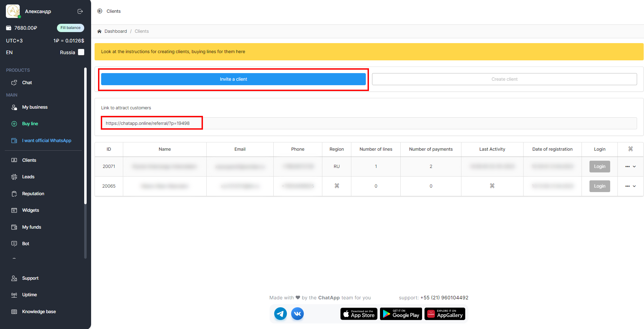The height and width of the screenshot is (329, 644).
Task: Click the Telegram icon in the footer
Action: [x=280, y=314]
